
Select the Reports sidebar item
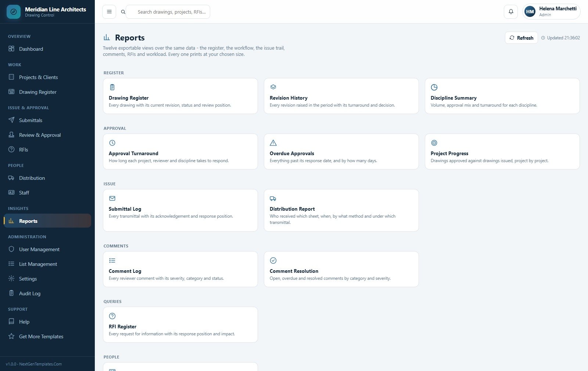(47, 221)
